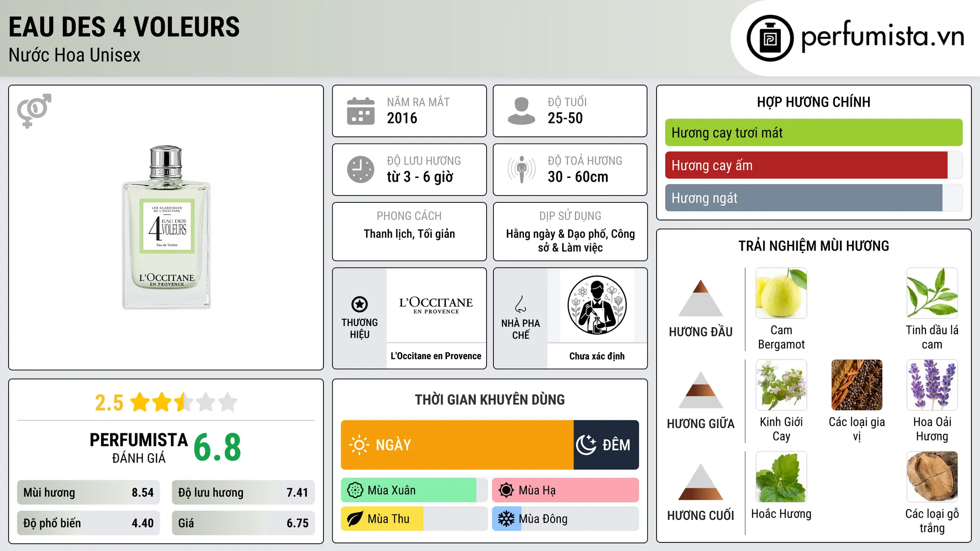980x551 pixels.
Task: Click the Mùi hương 8.54 score box
Action: pyautogui.click(x=89, y=493)
